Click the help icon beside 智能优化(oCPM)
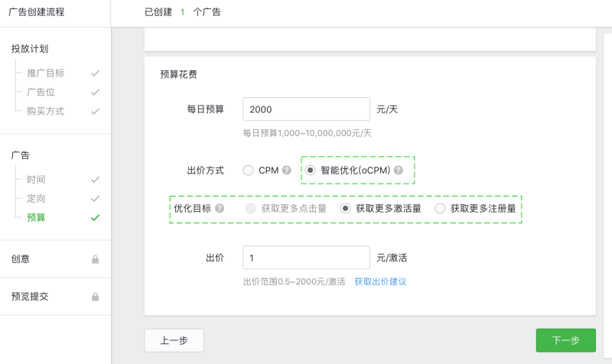The image size is (612, 364). (398, 171)
